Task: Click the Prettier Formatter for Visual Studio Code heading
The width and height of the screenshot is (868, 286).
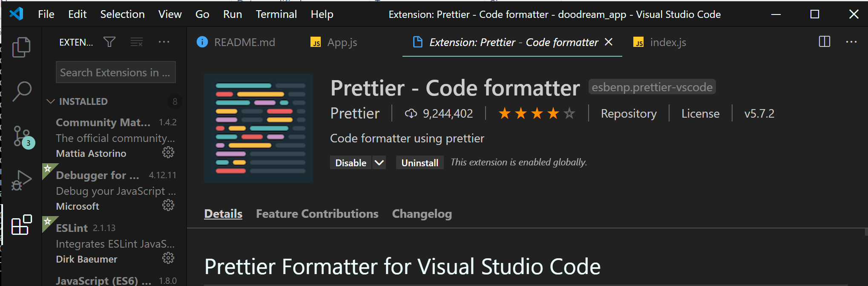Action: coord(402,267)
